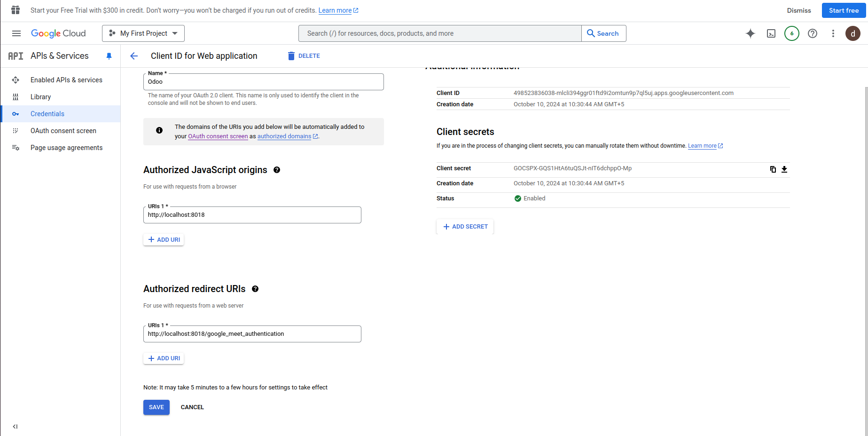Open the authorized domains link

[x=284, y=136]
